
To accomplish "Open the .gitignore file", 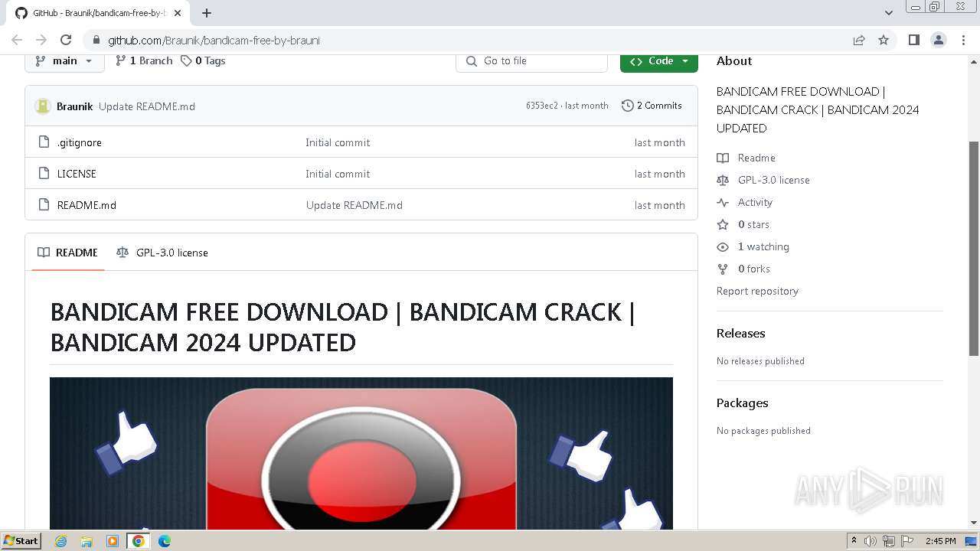I will [x=80, y=142].
